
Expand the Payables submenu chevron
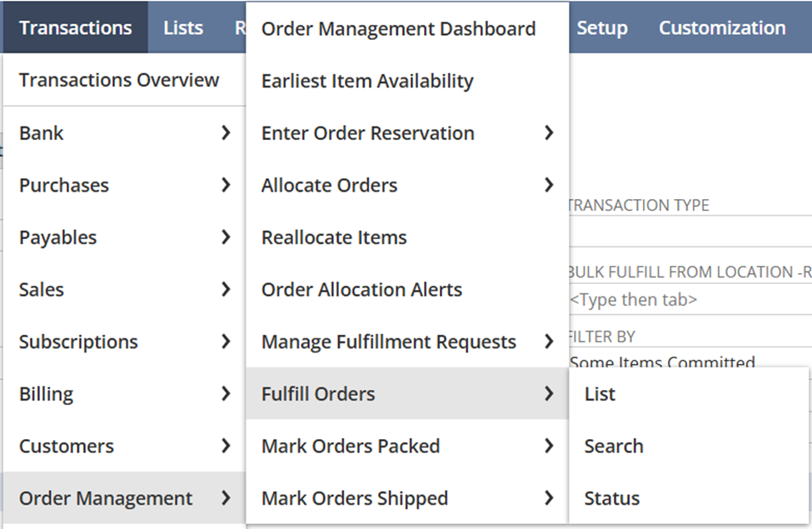tap(226, 237)
